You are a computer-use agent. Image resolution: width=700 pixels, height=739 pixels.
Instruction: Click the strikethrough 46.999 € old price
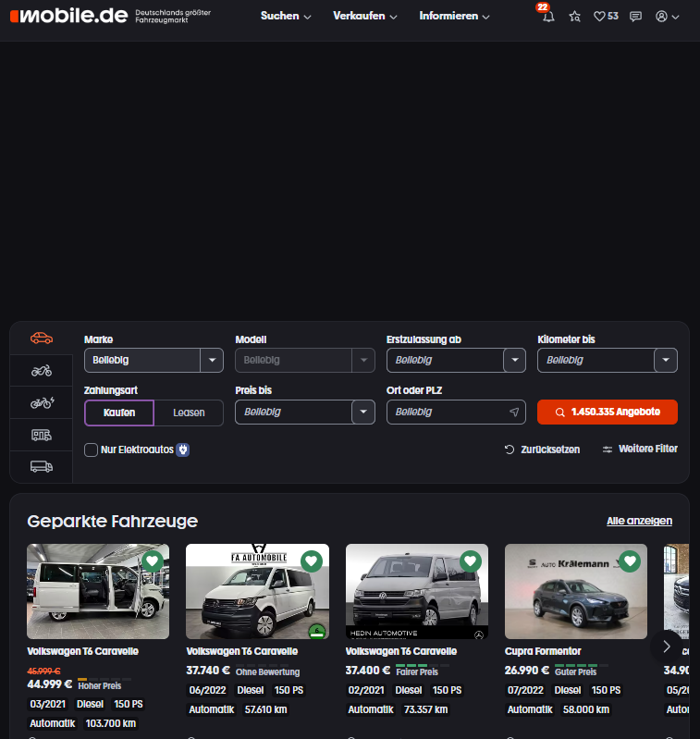[x=43, y=671]
